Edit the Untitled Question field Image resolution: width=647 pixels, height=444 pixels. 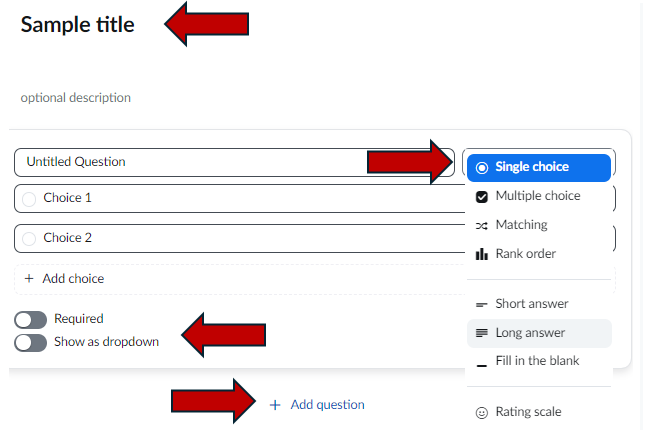click(x=234, y=162)
